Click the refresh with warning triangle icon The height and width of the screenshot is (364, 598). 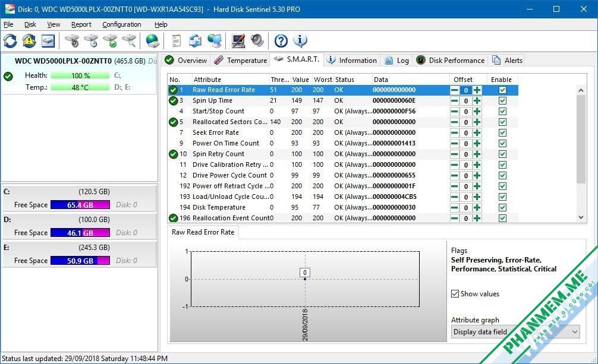29,41
